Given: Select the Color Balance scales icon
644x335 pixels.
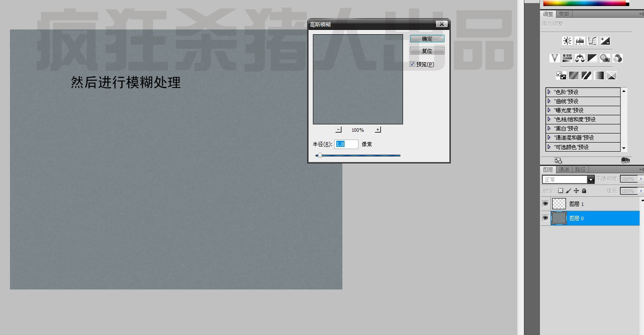Looking at the screenshot, I should pyautogui.click(x=580, y=58).
